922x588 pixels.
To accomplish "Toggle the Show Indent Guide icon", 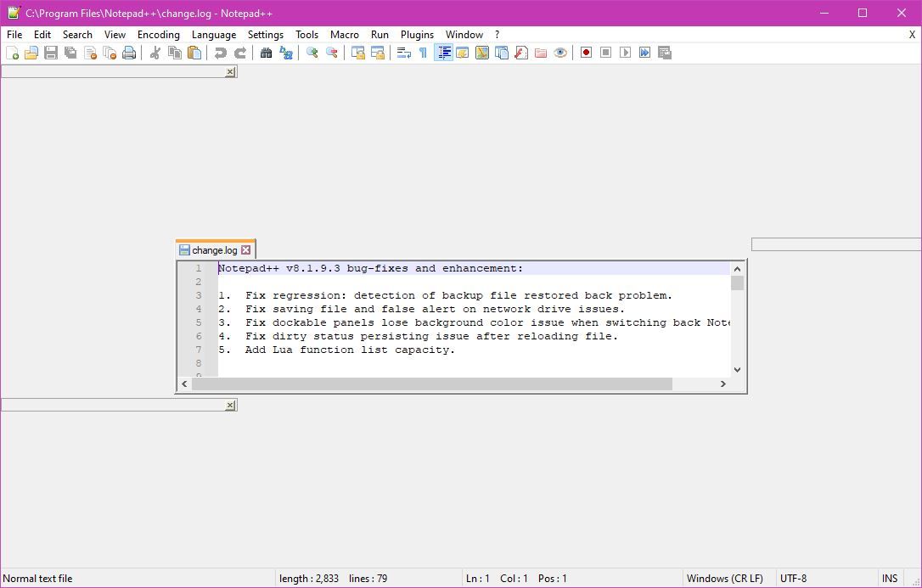I will pos(443,53).
